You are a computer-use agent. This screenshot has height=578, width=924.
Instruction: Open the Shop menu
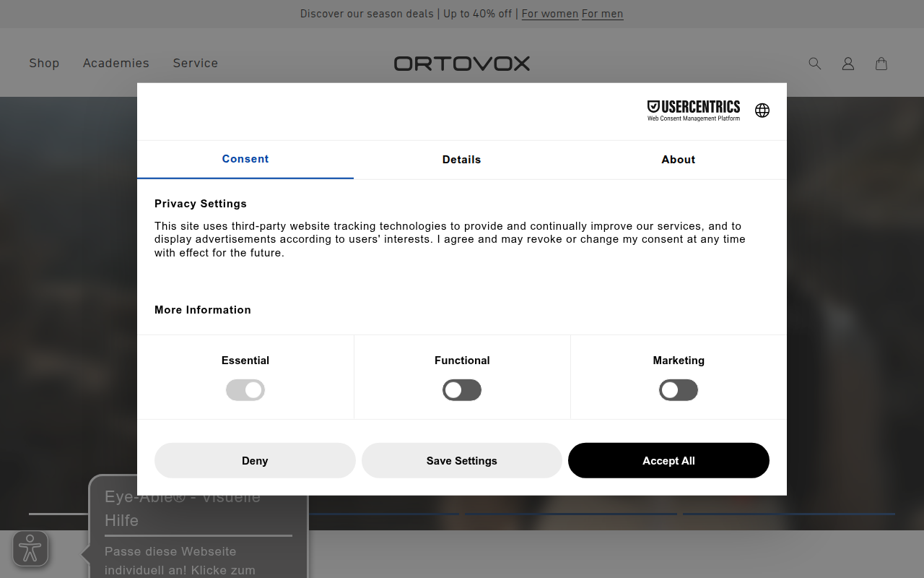coord(44,63)
